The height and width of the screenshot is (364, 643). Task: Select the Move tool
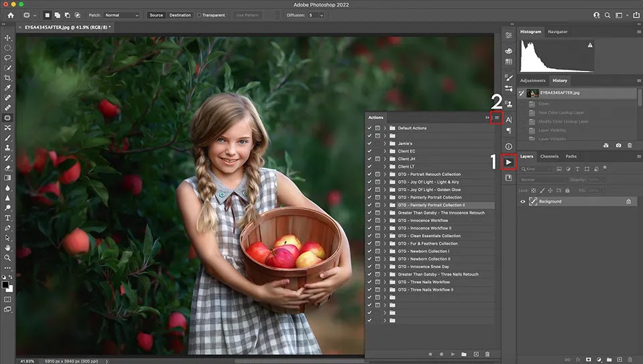click(x=7, y=37)
